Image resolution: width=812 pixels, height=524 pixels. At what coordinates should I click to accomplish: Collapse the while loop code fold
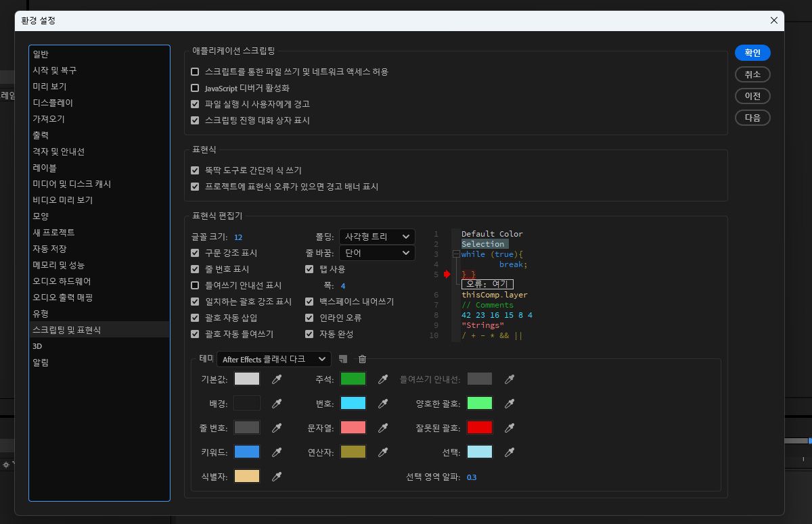(456, 254)
